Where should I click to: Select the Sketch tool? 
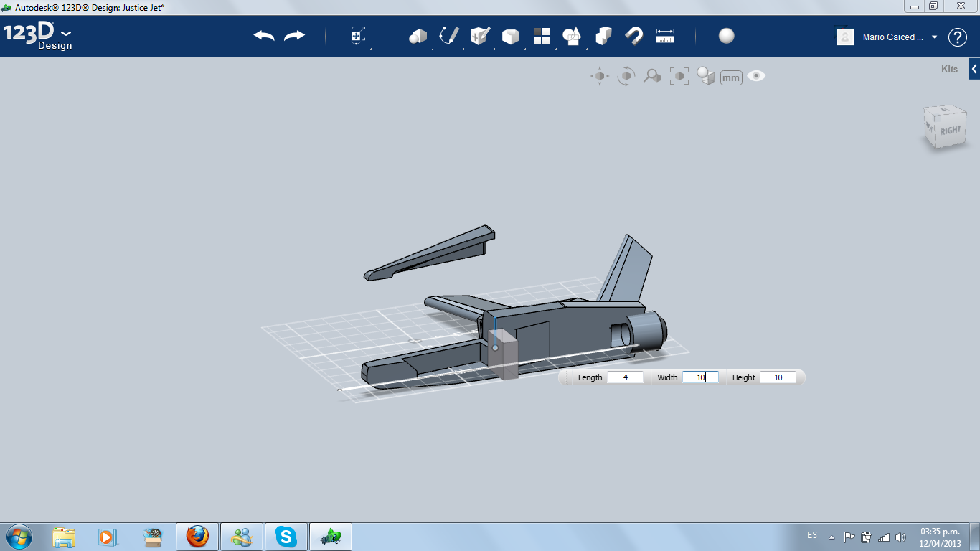click(449, 36)
